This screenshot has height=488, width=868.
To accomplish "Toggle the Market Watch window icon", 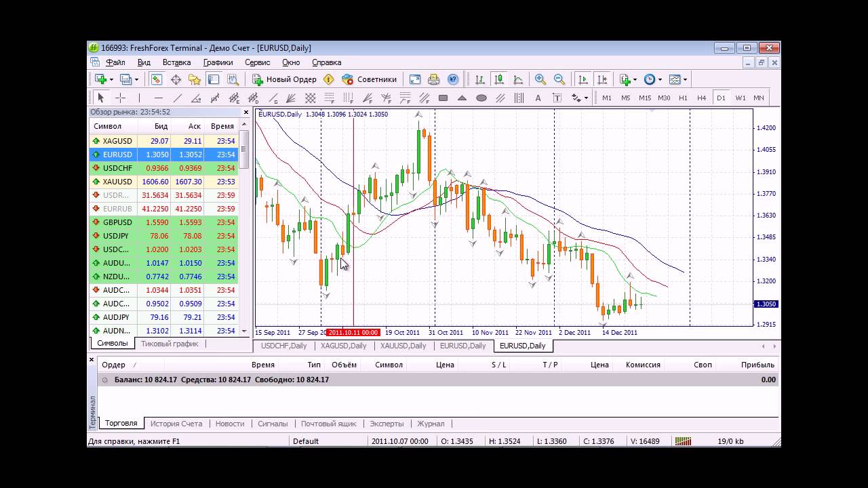I will 156,79.
